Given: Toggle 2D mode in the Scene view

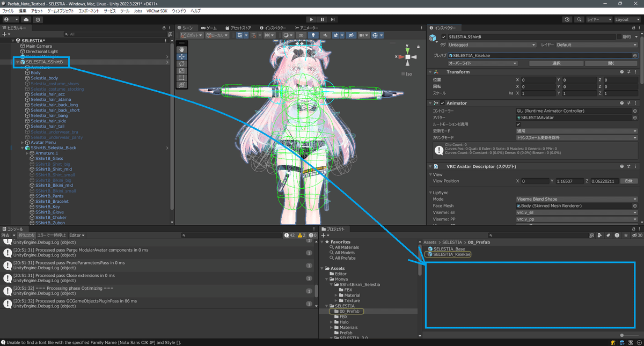Looking at the screenshot, I should click(x=301, y=35).
